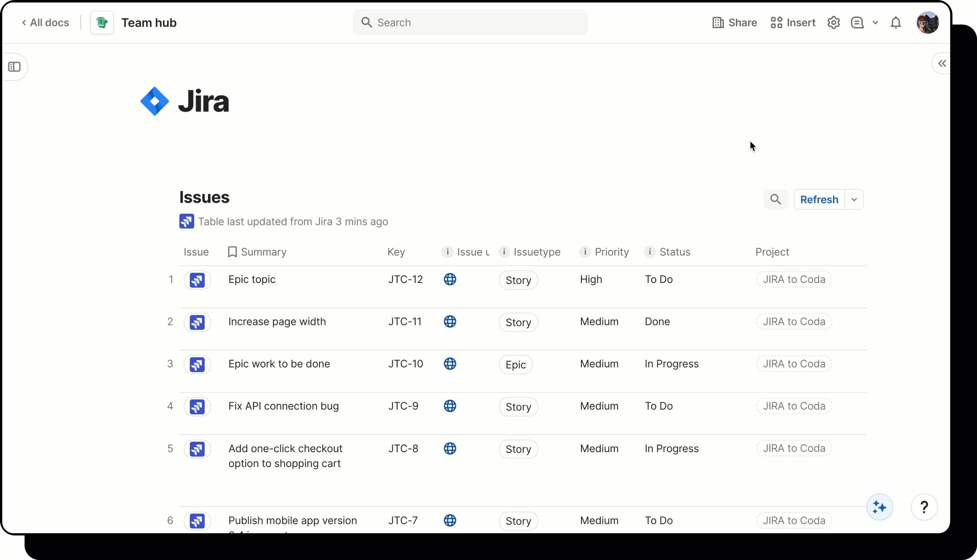Select the Story tag in JTC-9 row
This screenshot has height=560, width=977.
pos(518,407)
